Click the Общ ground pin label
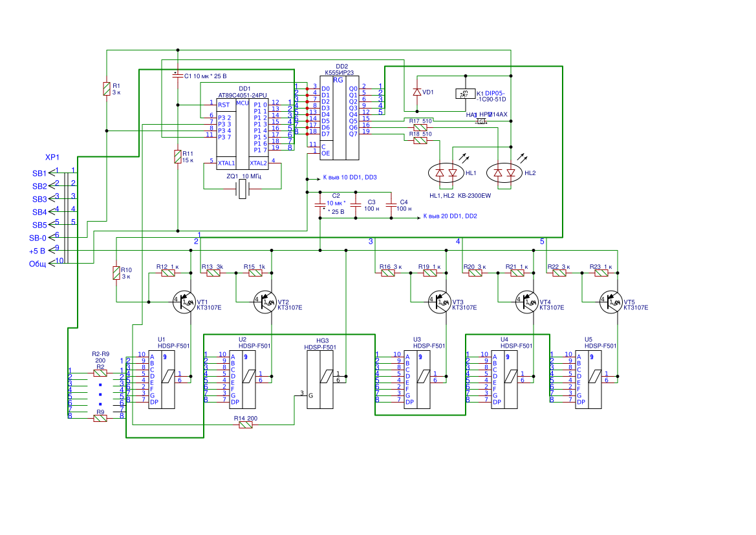Screen dimensions: 756x535 point(38,264)
